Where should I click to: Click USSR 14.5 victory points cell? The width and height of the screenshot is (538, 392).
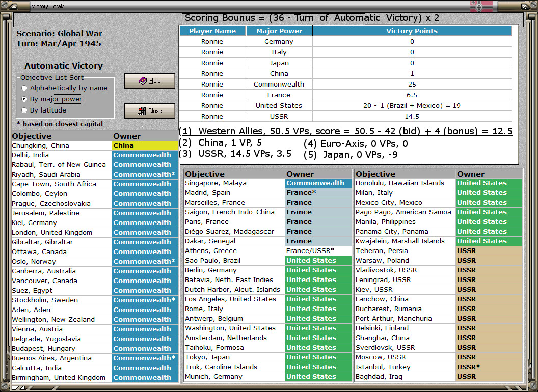click(412, 116)
